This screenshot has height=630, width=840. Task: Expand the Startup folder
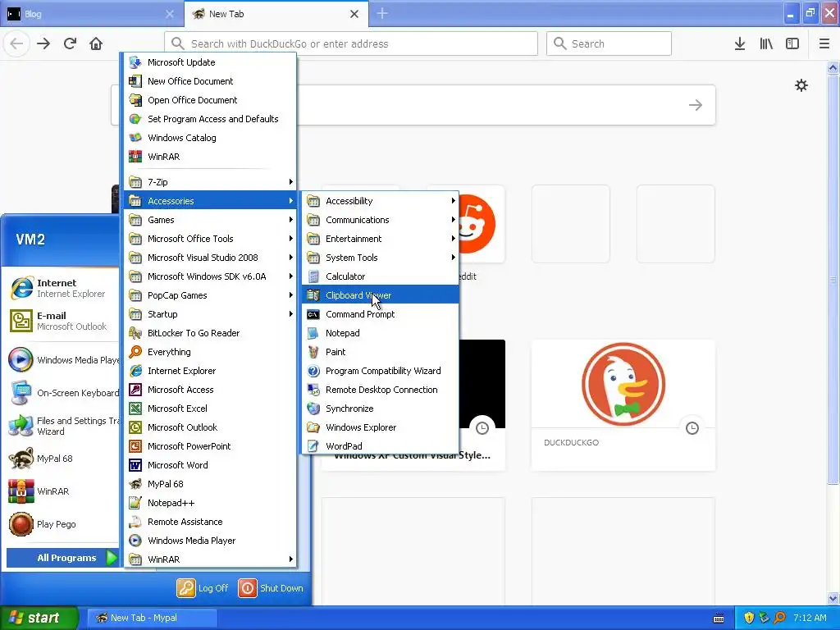click(210, 314)
